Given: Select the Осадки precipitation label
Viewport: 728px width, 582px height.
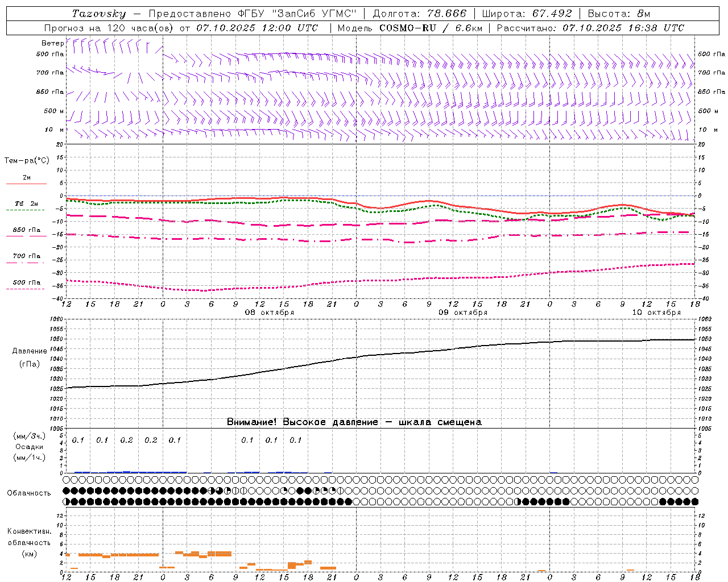Looking at the screenshot, I should [x=30, y=447].
